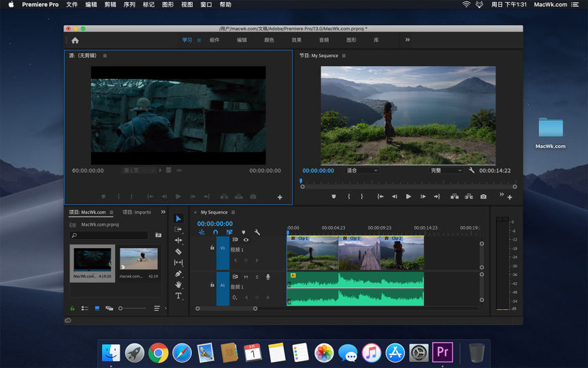Step back one frame in Program monitor
Viewport: 588px width, 368px height.
tap(395, 196)
